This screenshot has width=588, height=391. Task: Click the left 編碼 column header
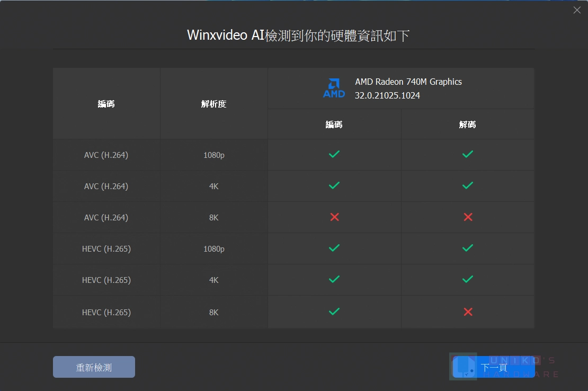click(106, 104)
